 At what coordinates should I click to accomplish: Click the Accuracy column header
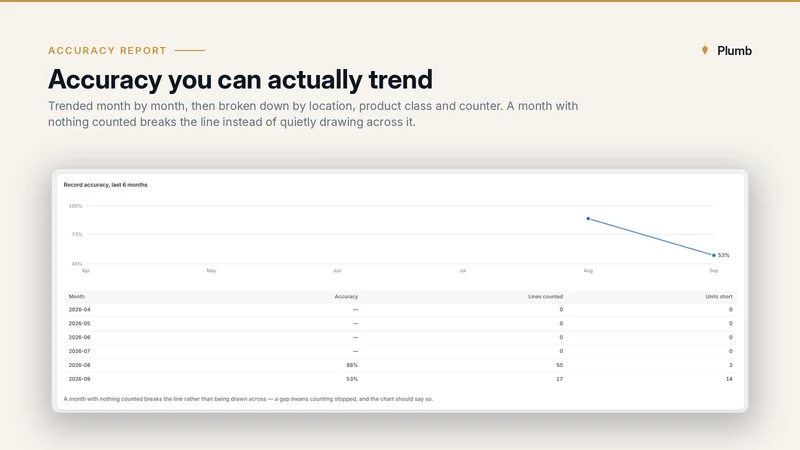pos(346,296)
